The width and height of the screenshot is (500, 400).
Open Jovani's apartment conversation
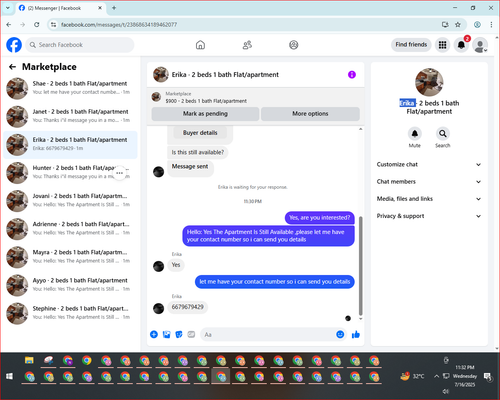point(70,201)
